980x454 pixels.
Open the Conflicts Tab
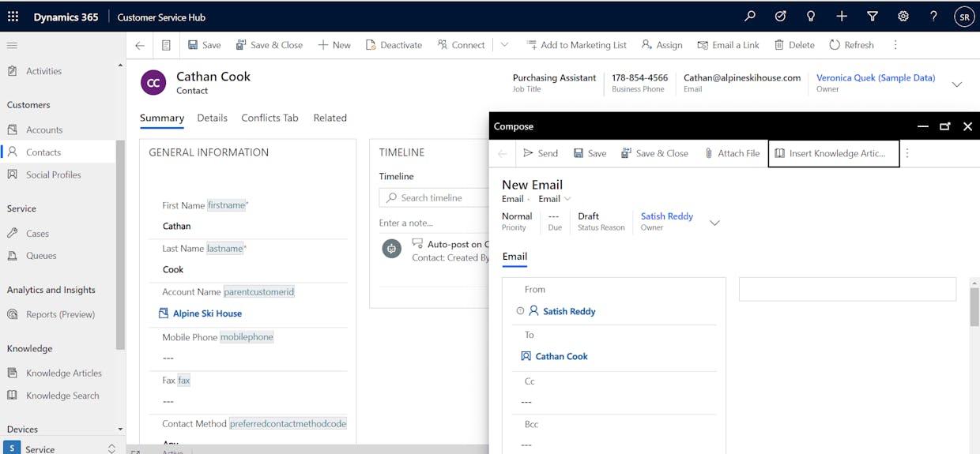pos(269,118)
